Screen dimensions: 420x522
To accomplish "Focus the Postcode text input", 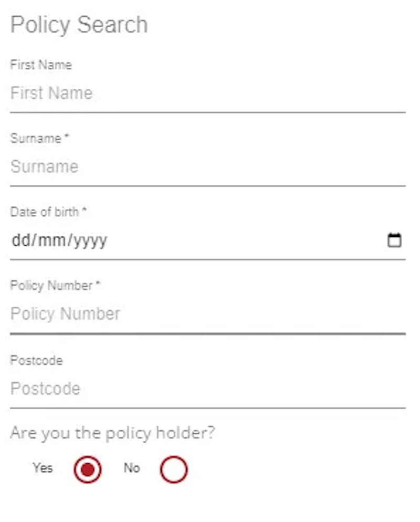I will 208,389.
